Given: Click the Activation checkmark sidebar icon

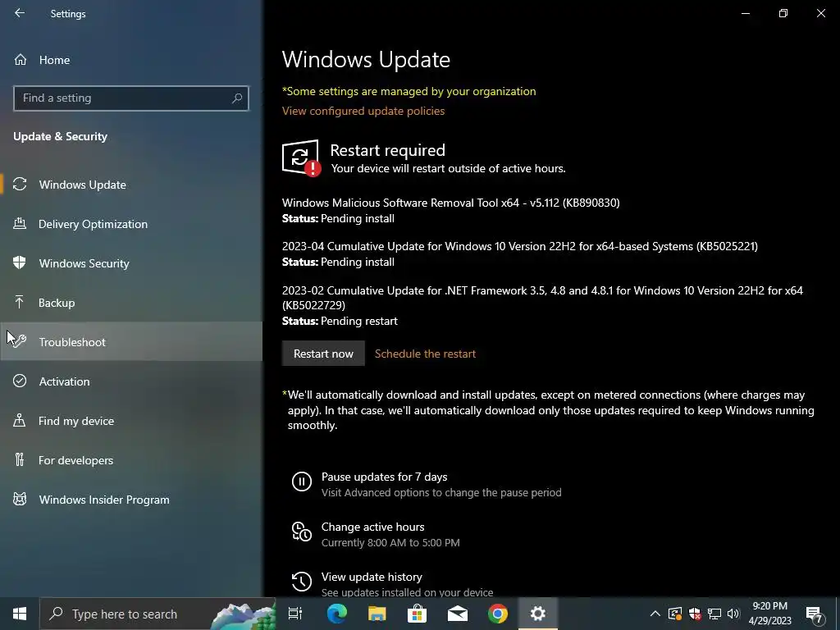Looking at the screenshot, I should 20,381.
